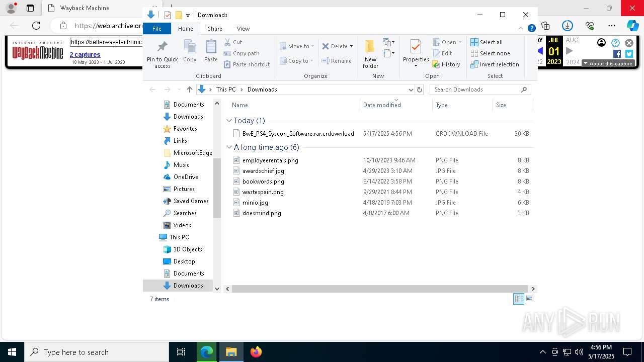The image size is (644, 362).
Task: Minimize the ribbon chevron
Action: [x=521, y=29]
